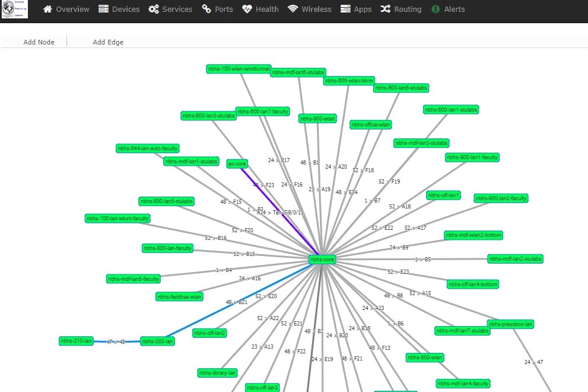Select the nbhs-644-lan-auto-faculty node

pos(147,148)
